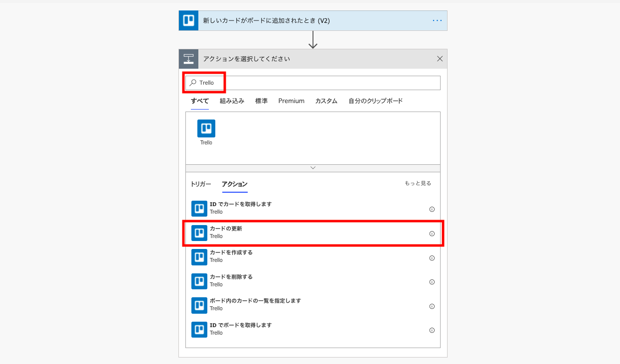
Task: Select the すべて tab
Action: [200, 101]
